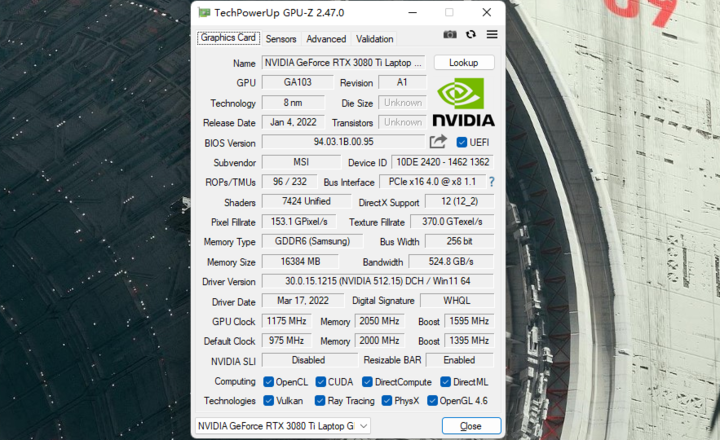The image size is (720, 440).
Task: Click the Die Size field Unknown
Action: pyautogui.click(x=403, y=102)
